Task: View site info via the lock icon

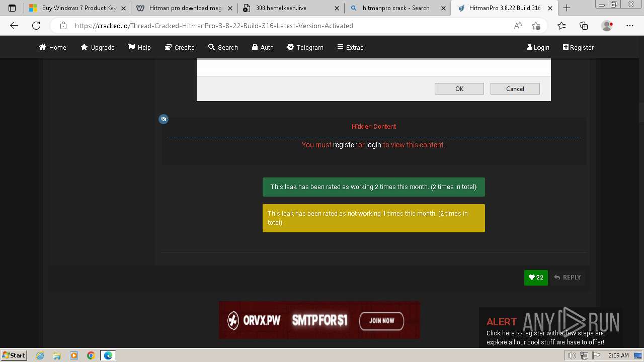Action: tap(63, 26)
